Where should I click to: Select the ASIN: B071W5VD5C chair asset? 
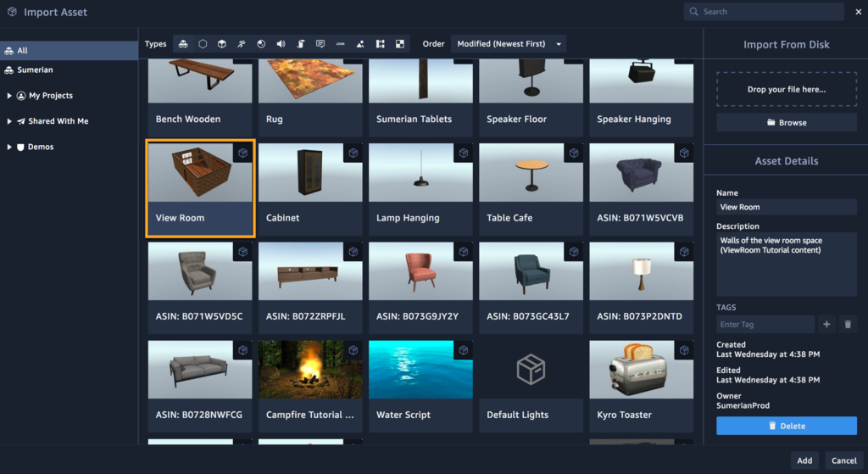point(200,287)
